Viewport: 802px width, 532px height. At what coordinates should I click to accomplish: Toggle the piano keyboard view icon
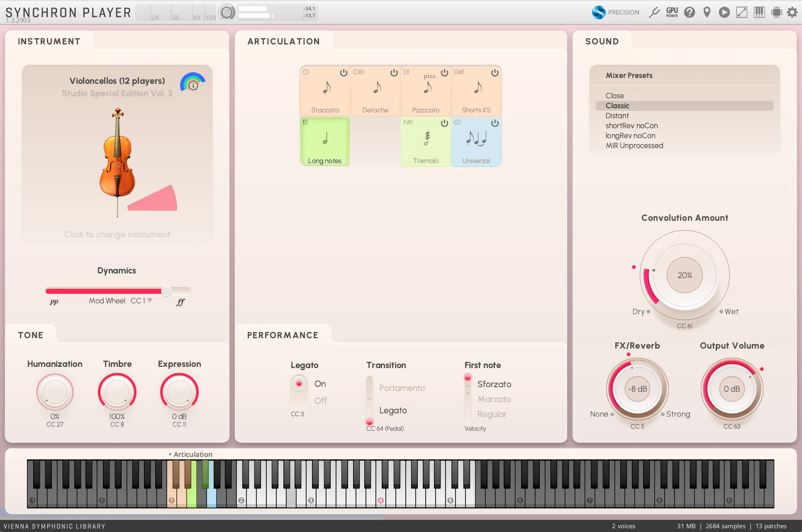pos(759,12)
